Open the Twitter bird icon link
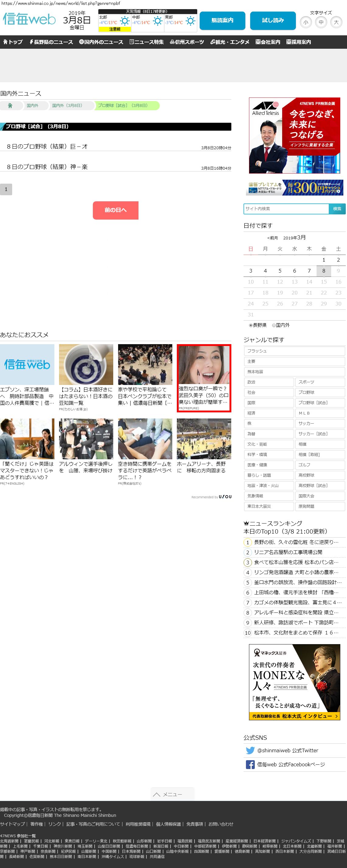This screenshot has height=868, width=347. click(x=250, y=750)
